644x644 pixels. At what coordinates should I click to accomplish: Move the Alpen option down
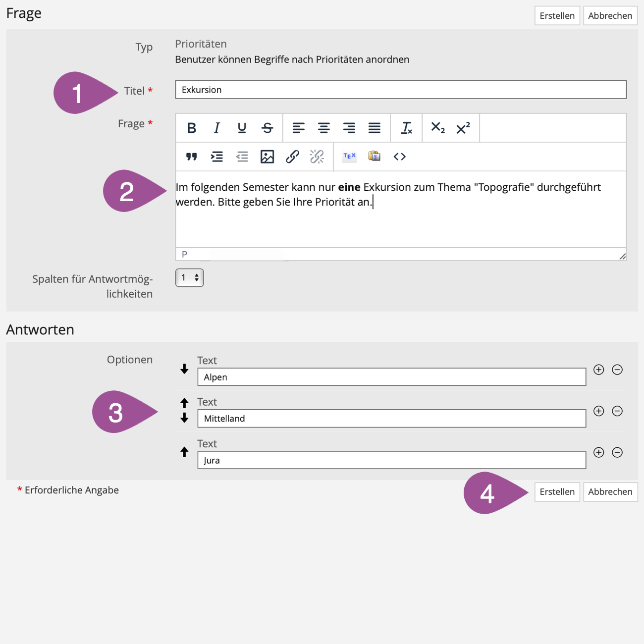pyautogui.click(x=184, y=369)
